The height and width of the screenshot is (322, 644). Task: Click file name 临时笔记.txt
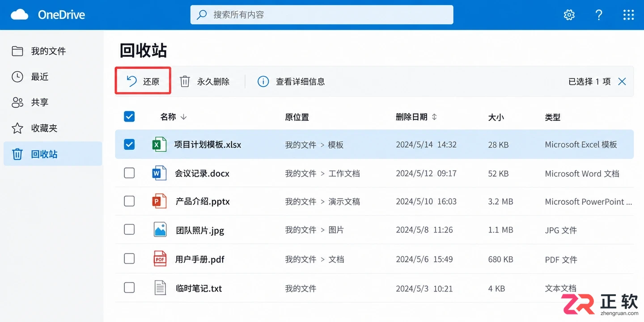199,288
